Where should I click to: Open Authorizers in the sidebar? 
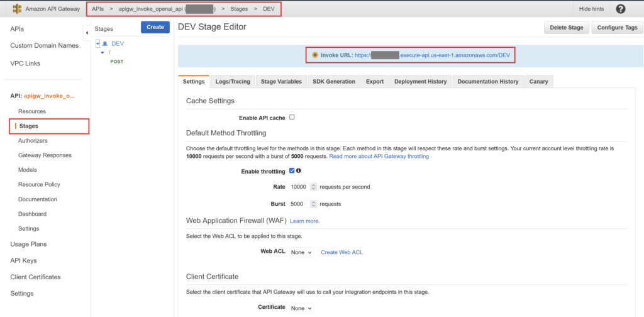[33, 140]
